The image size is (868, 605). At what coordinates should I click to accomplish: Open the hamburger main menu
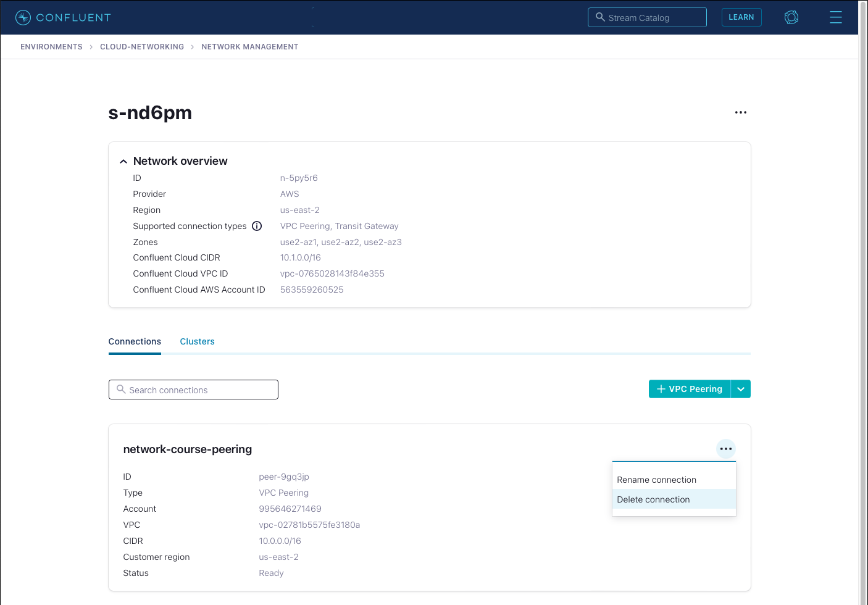(x=836, y=17)
